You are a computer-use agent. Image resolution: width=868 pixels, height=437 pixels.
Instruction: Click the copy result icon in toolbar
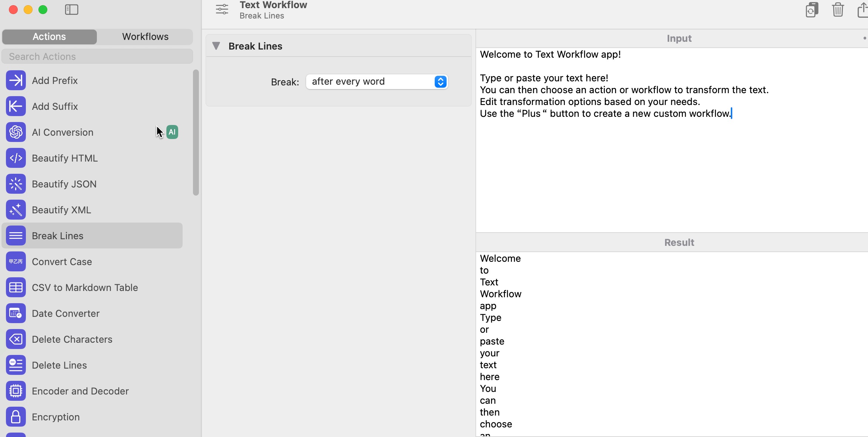click(812, 10)
